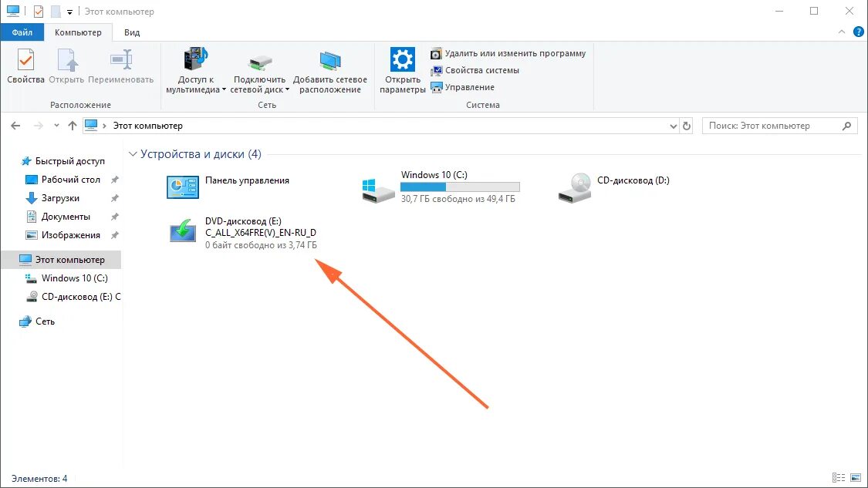This screenshot has height=488, width=868.
Task: Switch to the Вид tab
Action: [132, 32]
